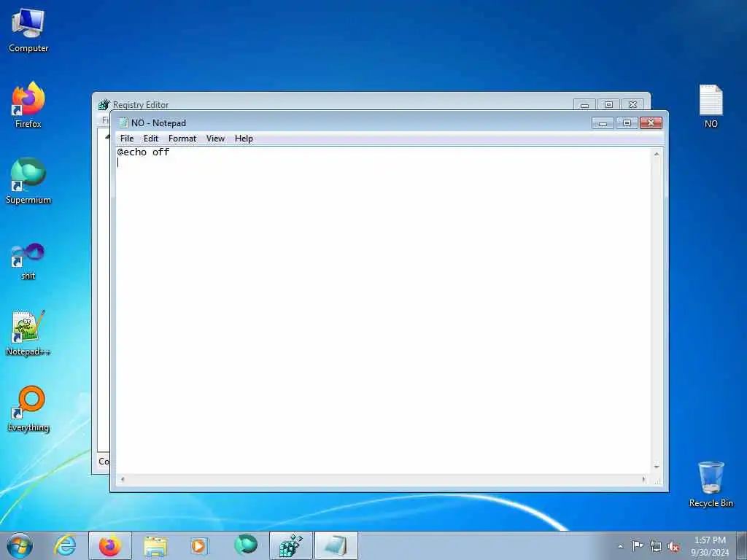Click the Notepad horizontal scrollbar right arrow
The height and width of the screenshot is (560, 747).
[x=644, y=480]
